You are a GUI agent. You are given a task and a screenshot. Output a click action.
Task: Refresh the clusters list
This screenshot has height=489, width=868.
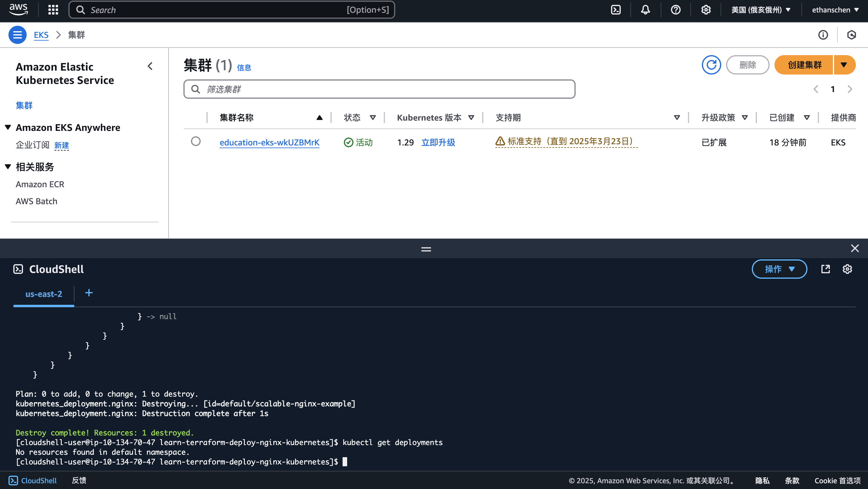[711, 65]
